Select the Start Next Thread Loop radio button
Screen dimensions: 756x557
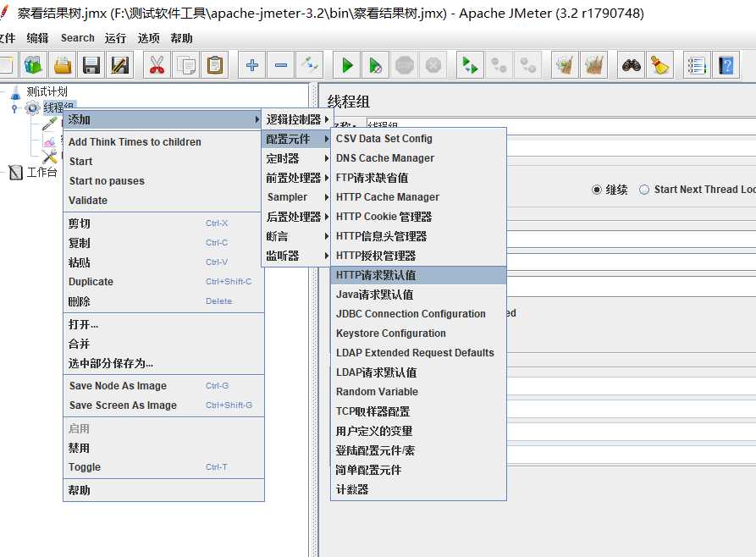pos(644,190)
